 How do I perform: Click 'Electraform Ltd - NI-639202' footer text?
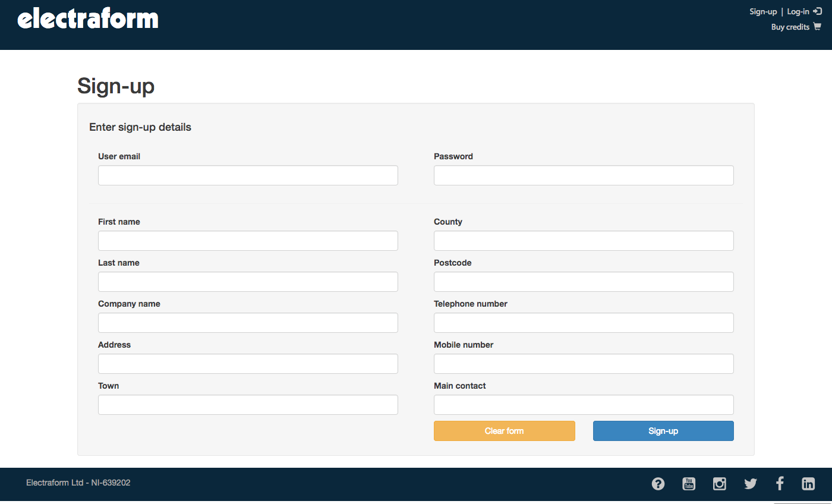(x=78, y=483)
